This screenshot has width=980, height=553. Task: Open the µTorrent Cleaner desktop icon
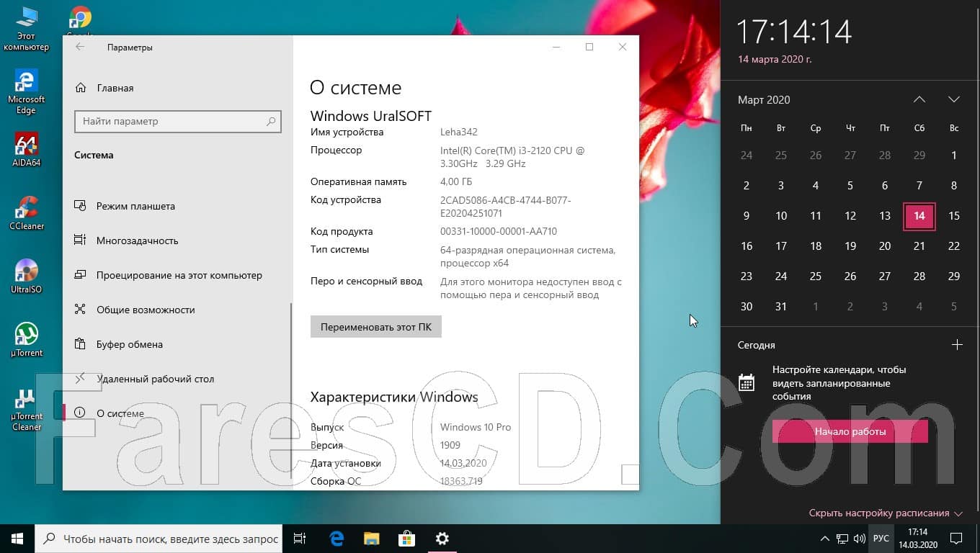pos(26,410)
